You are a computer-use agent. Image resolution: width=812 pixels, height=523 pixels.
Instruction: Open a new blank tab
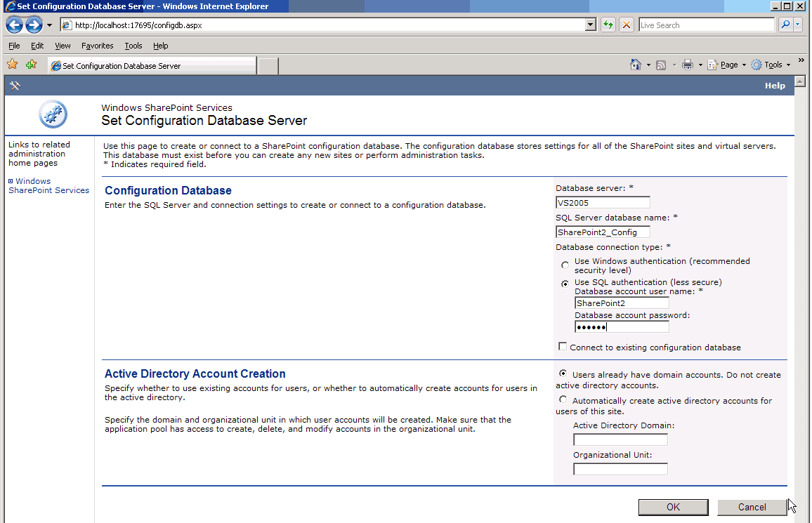click(268, 66)
